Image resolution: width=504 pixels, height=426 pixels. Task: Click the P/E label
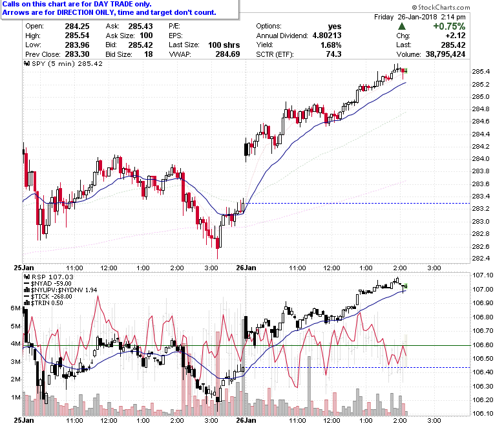click(x=174, y=27)
